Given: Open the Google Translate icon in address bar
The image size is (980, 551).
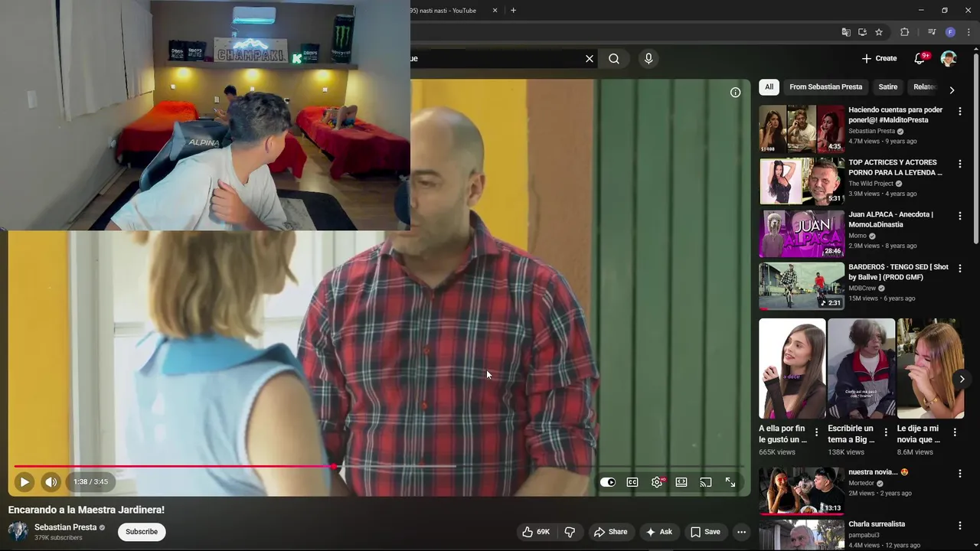Looking at the screenshot, I should (x=846, y=32).
